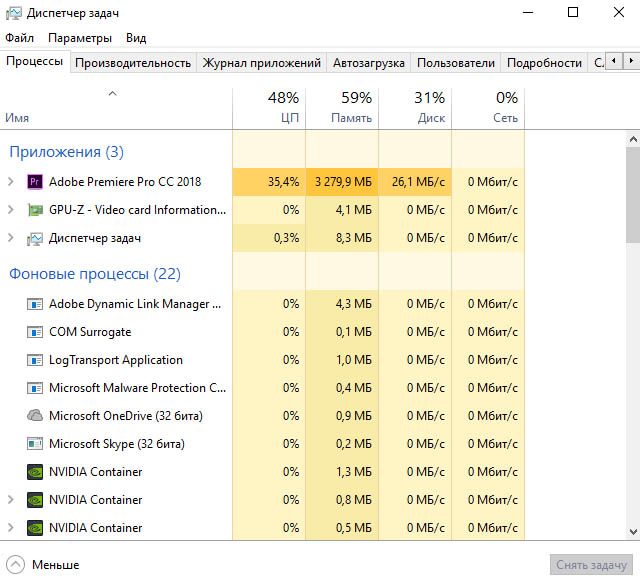Click the 0,3% CPU cell

[269, 238]
